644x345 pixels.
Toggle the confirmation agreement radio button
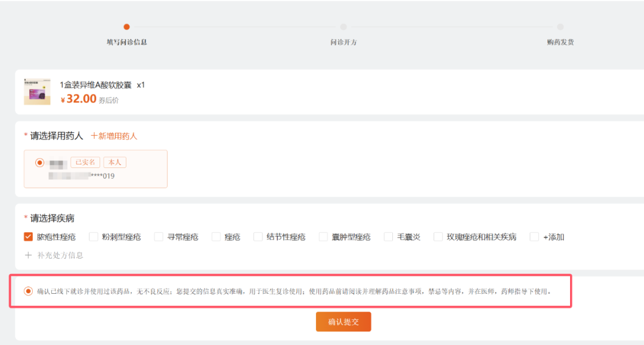[x=28, y=291]
